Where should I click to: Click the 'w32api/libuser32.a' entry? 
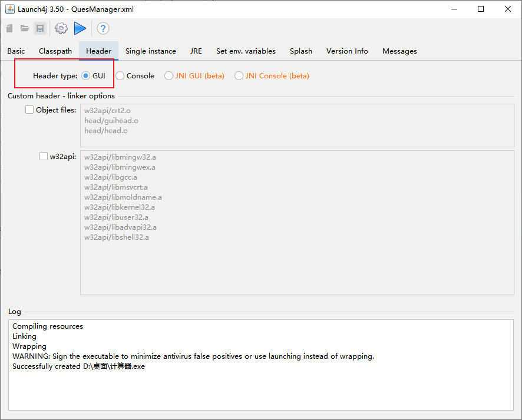pyautogui.click(x=116, y=217)
